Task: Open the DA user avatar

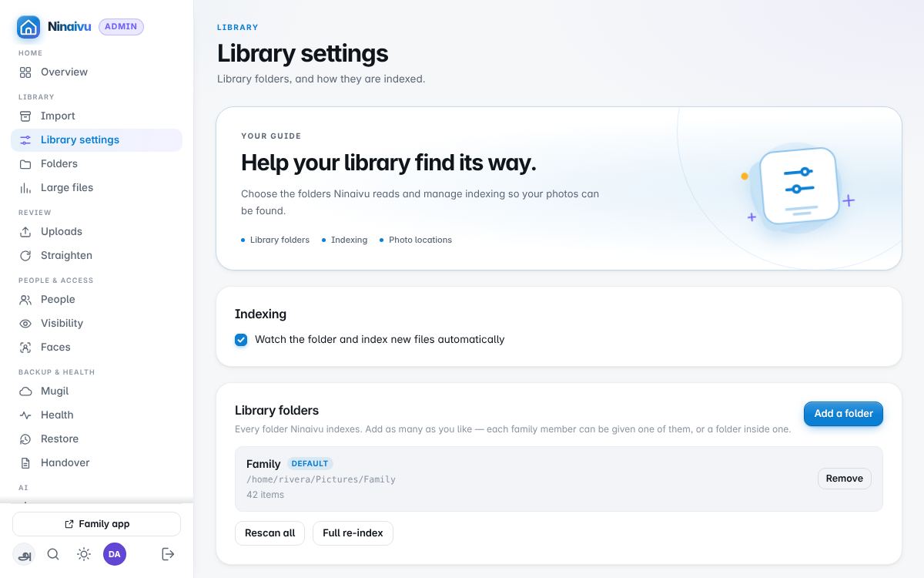Action: [115, 554]
